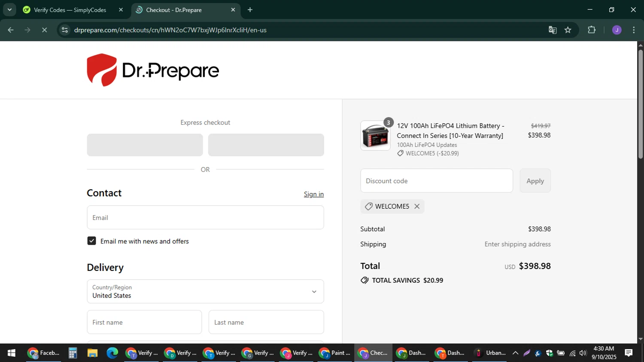Open the tab search dropdown arrow

click(x=9, y=10)
